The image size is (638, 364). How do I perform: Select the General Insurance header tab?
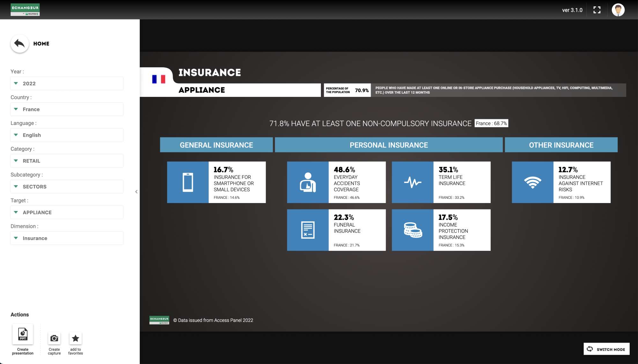click(216, 145)
